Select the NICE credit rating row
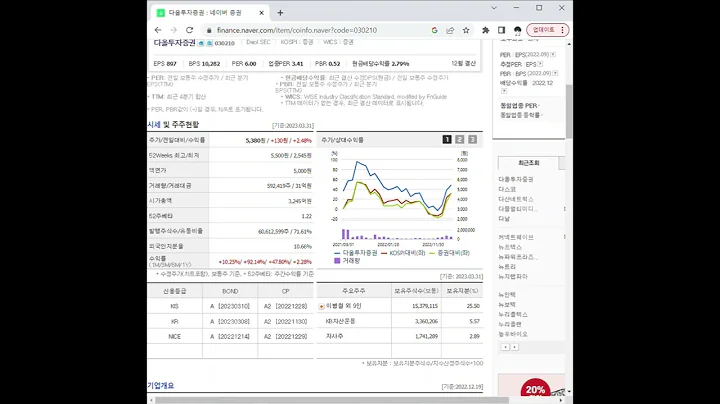Viewport: 720px width, 404px height. 230,337
